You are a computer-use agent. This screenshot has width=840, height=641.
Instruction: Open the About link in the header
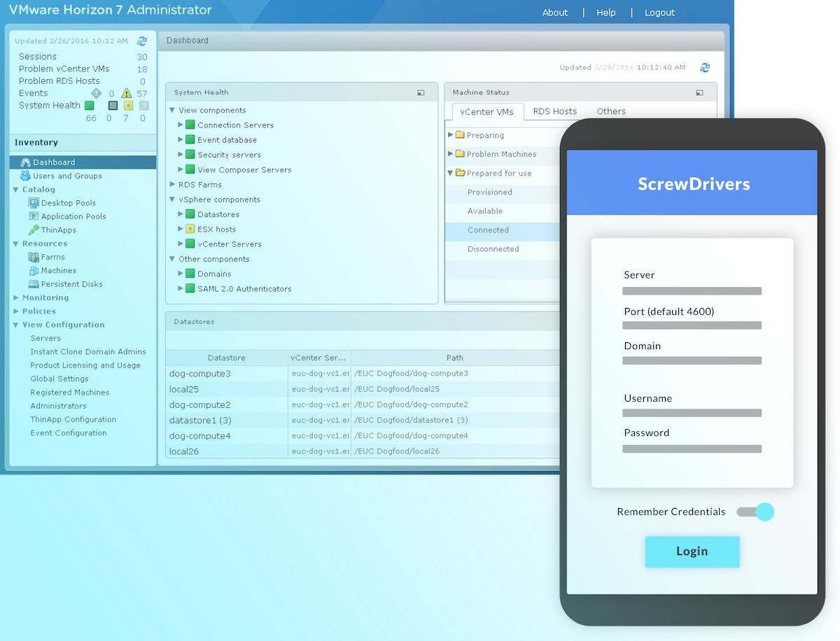(555, 13)
